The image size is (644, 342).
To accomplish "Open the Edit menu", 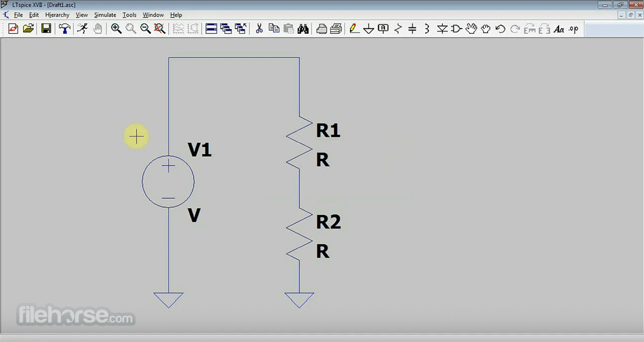I will 34,15.
